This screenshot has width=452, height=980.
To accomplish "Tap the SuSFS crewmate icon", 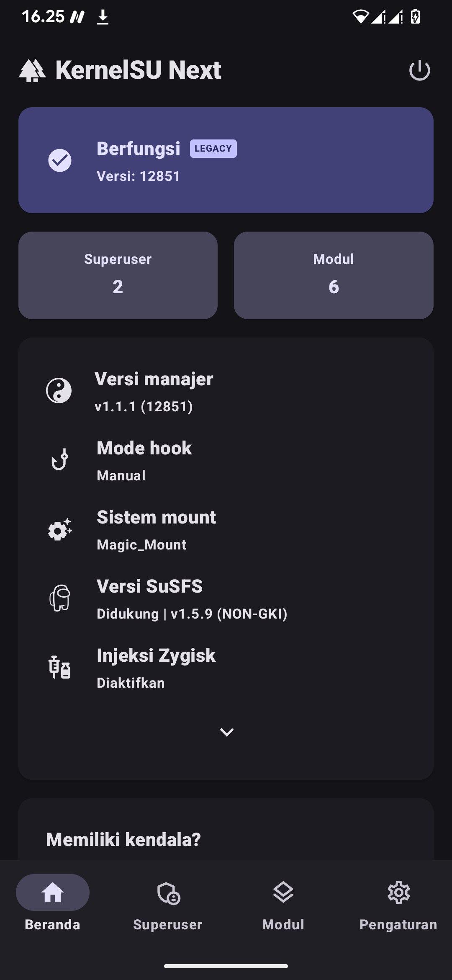I will coord(59,598).
